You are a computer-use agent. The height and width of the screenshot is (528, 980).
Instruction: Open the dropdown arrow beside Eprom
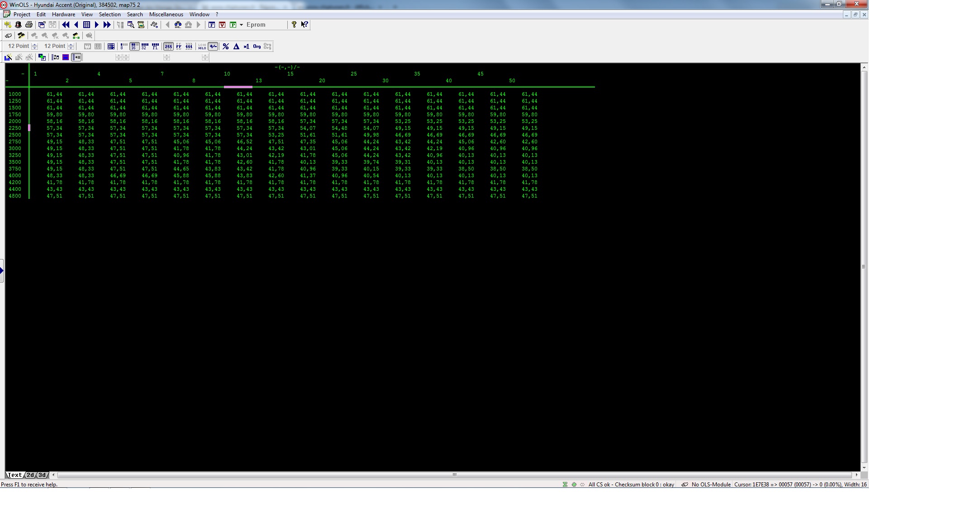click(241, 25)
